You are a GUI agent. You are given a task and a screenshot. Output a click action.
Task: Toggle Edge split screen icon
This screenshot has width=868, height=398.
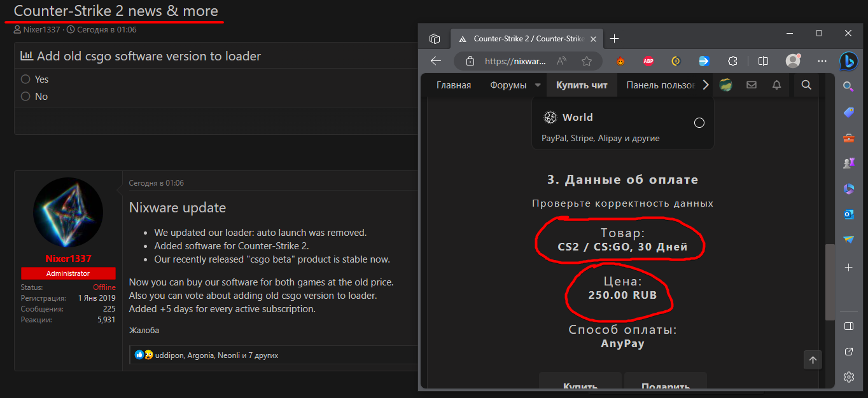(x=764, y=61)
